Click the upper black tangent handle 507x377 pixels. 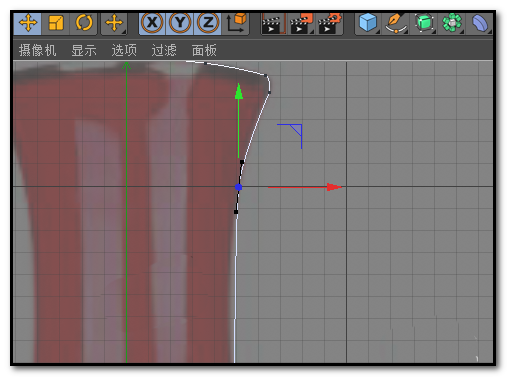(242, 162)
